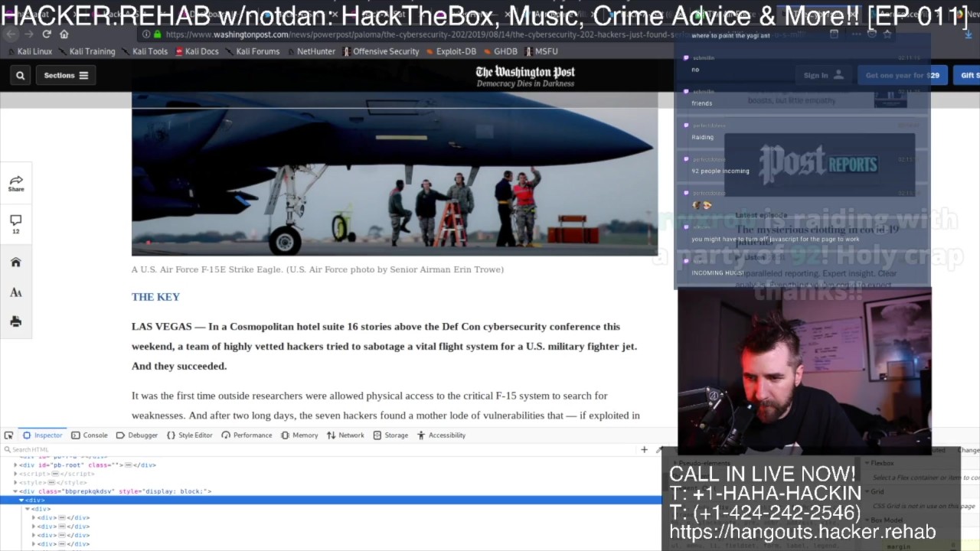
Task: Click the Search HTML field
Action: pos(318,449)
